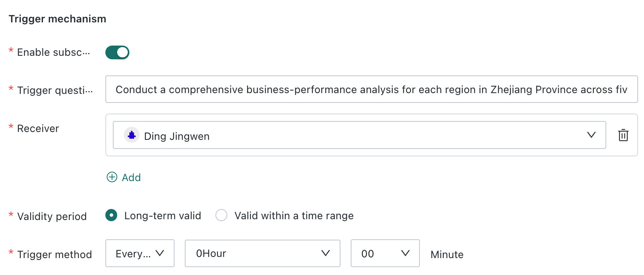The image size is (644, 275).
Task: Click the chevron arrow next to Every...
Action: pos(160,253)
